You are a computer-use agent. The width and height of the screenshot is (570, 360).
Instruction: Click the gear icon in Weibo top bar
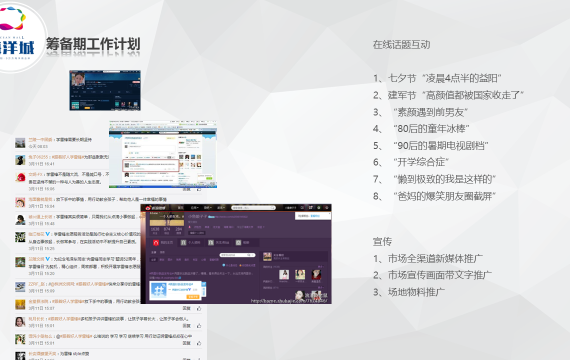pos(318,208)
